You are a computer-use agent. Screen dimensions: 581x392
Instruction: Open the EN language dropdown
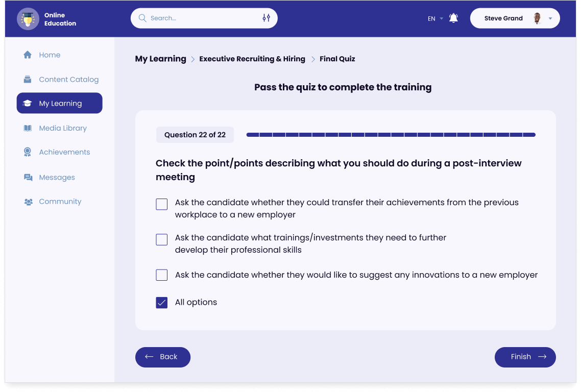(435, 18)
